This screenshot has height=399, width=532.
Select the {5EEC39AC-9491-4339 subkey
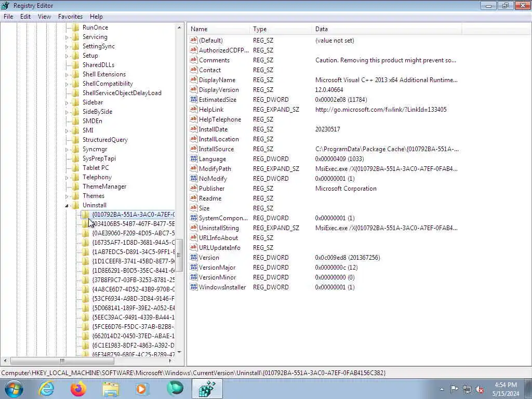coord(134,317)
